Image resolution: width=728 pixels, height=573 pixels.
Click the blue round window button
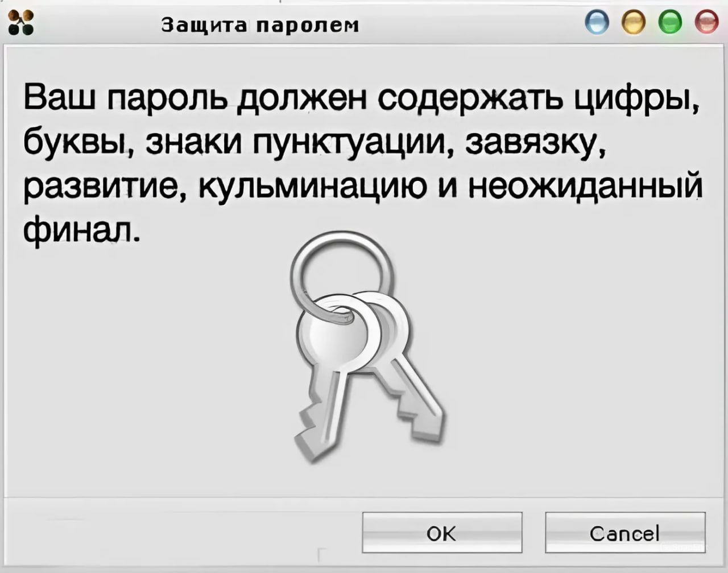[600, 23]
